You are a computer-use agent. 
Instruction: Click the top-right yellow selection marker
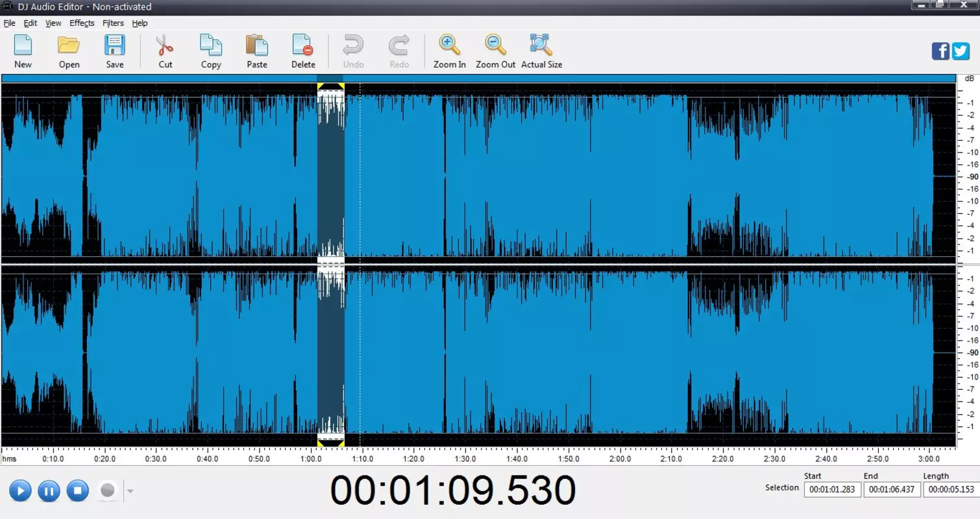[341, 86]
